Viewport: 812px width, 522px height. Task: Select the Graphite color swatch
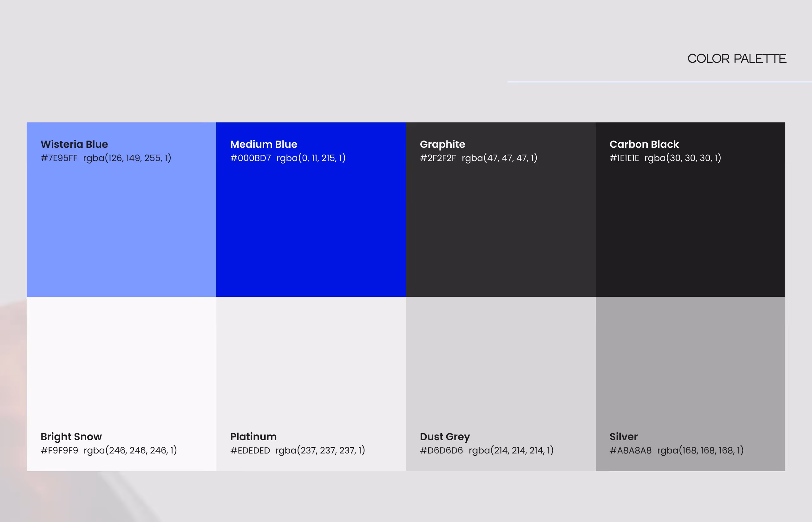pos(501,210)
